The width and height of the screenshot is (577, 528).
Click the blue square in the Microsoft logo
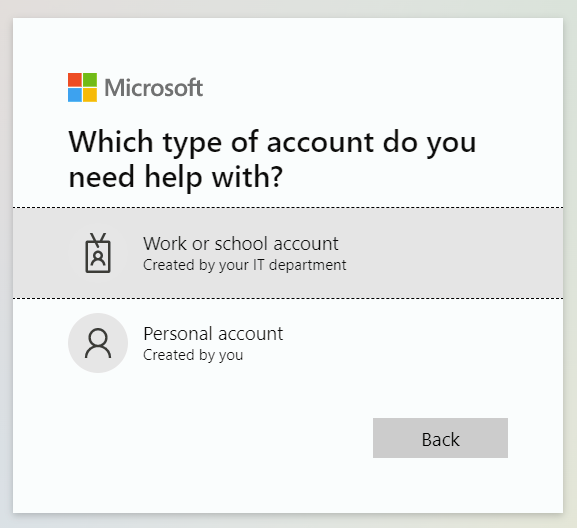point(75,95)
